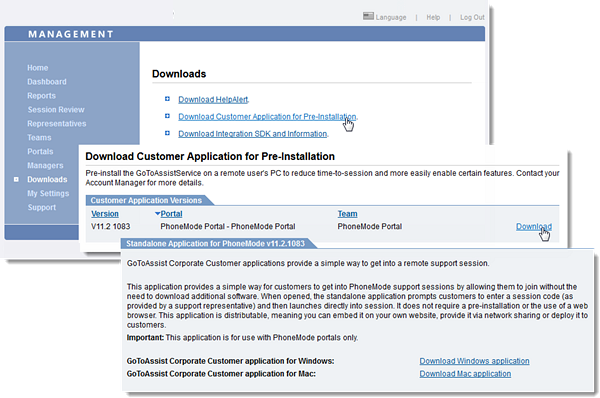
Task: Click Download Mac application link
Action: (x=465, y=374)
